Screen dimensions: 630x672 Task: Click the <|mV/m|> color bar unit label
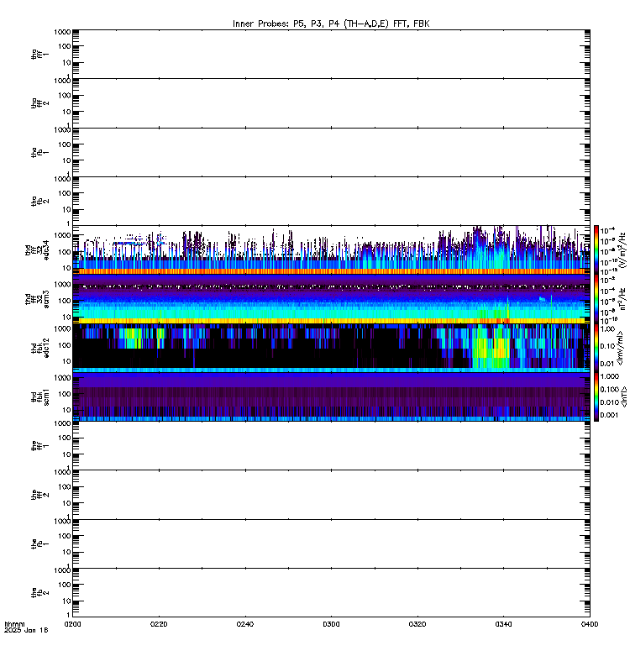coord(620,348)
